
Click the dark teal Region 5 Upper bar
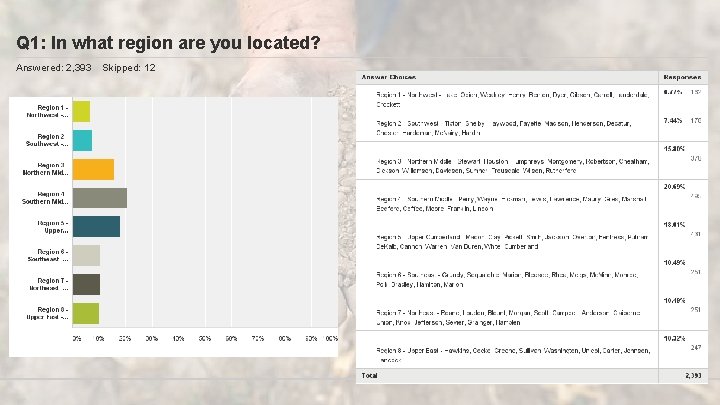(x=96, y=226)
